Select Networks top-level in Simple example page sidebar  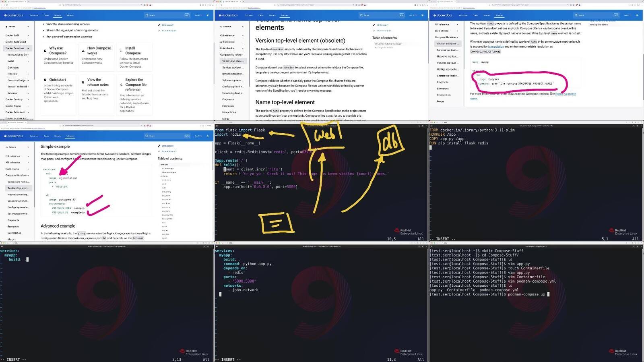[18, 194]
